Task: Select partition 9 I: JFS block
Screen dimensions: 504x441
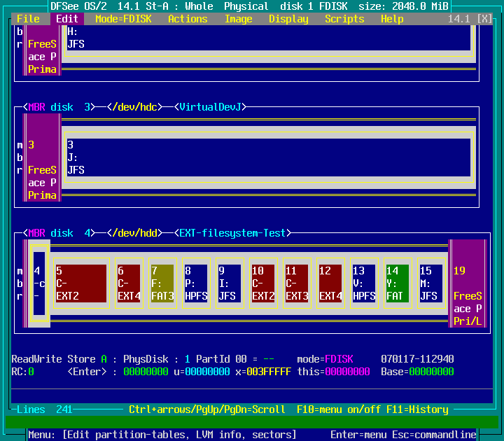Action: point(230,283)
